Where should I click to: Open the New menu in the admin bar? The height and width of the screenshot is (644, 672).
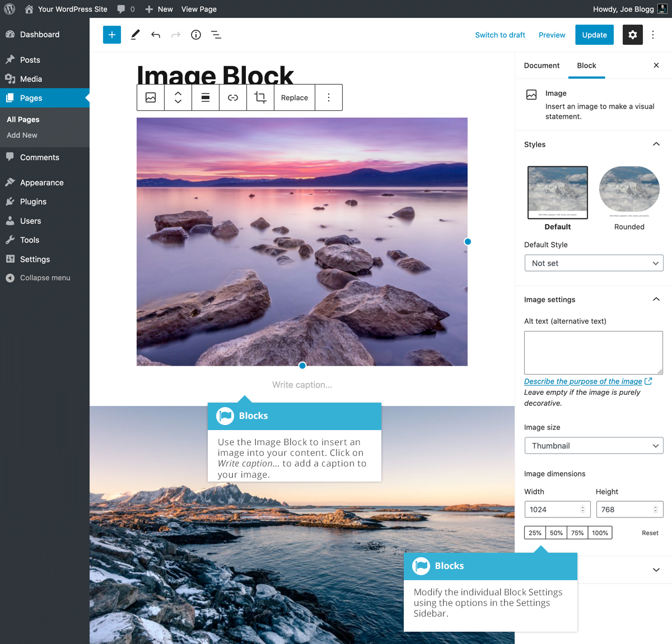158,9
